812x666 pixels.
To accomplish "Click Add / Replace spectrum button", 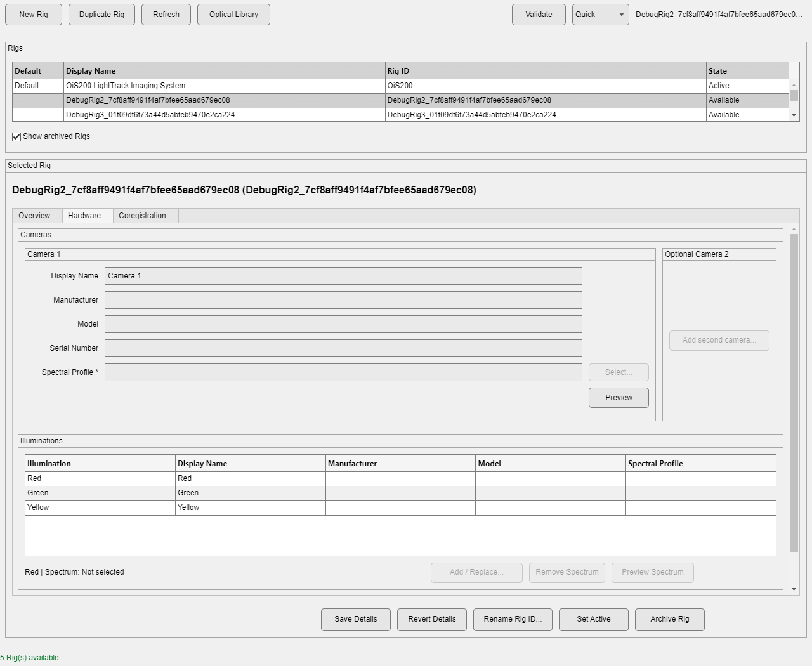I will click(476, 572).
